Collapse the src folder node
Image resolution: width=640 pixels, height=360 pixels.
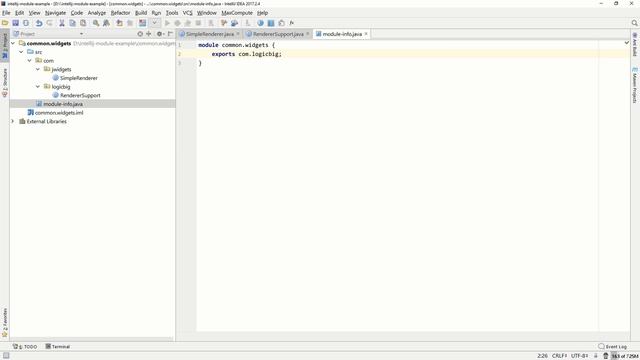(x=21, y=52)
